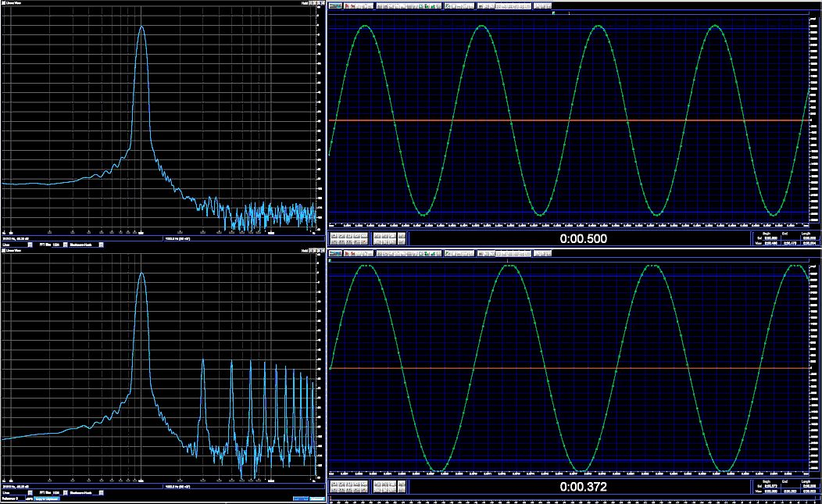822x504 pixels.
Task: Click Zoom In Horizontally in the lower editor zoom group
Action: click(x=377, y=484)
